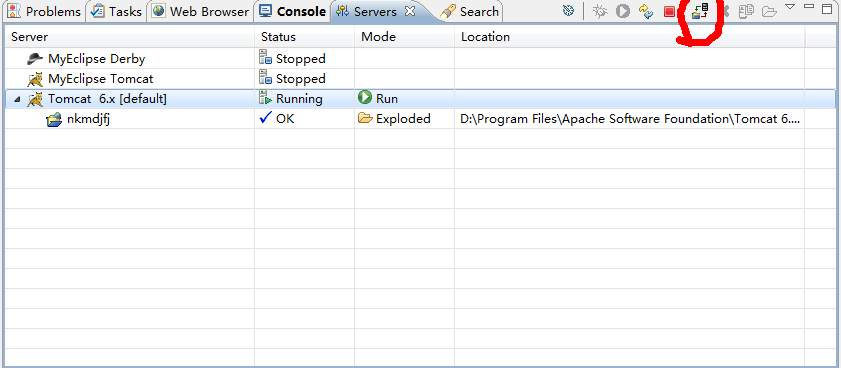Screen dimensions: 841x368
Task: Select the MyEclipse Tomcat server row
Action: click(x=420, y=79)
